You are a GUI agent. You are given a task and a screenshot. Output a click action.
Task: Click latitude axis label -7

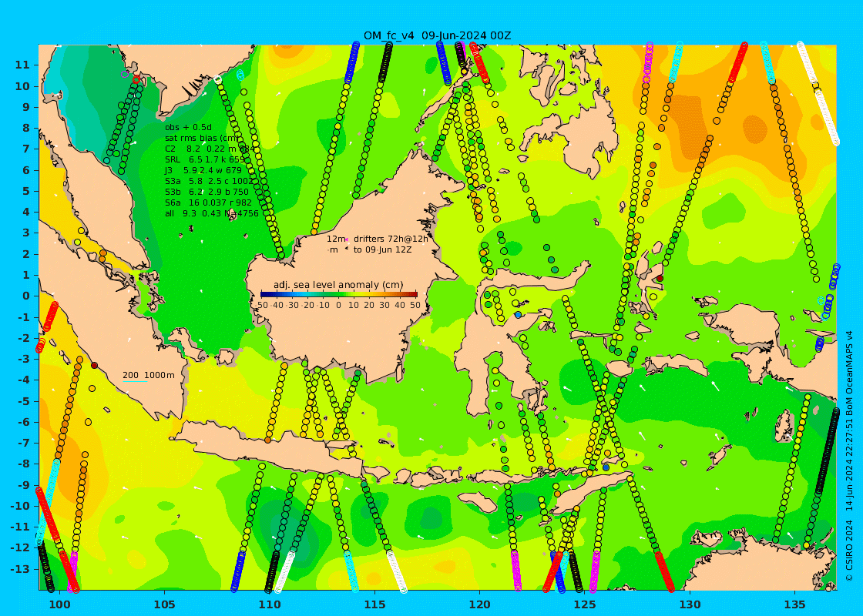point(23,443)
